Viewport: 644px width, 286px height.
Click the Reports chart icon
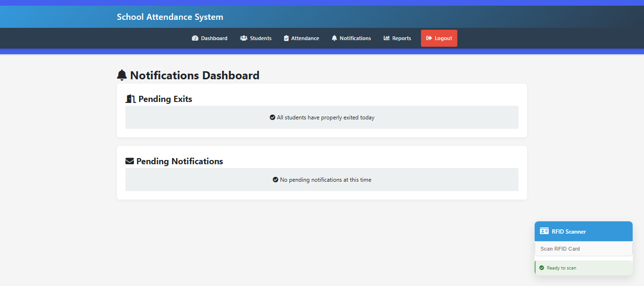(x=387, y=38)
